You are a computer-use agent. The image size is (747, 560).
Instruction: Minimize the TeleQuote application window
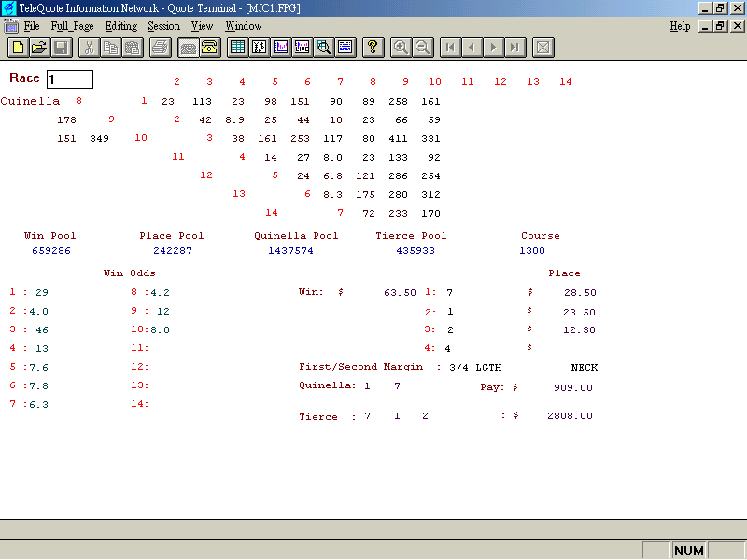click(x=705, y=8)
